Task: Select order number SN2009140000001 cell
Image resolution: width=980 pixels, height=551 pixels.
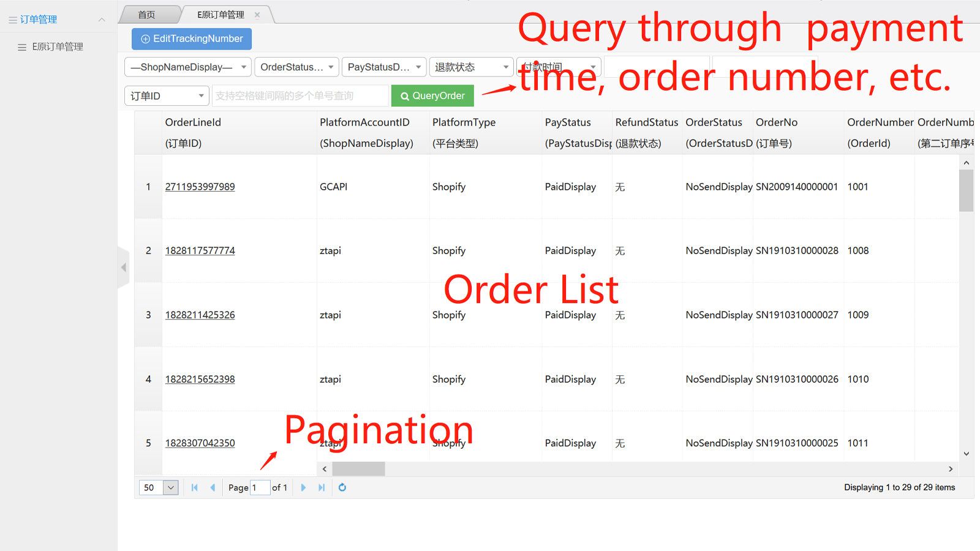Action: pyautogui.click(x=798, y=187)
